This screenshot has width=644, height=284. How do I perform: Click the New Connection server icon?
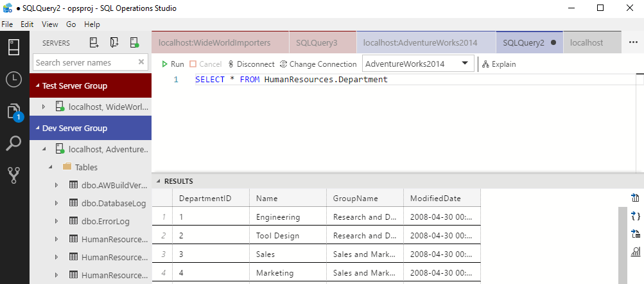[x=94, y=42]
